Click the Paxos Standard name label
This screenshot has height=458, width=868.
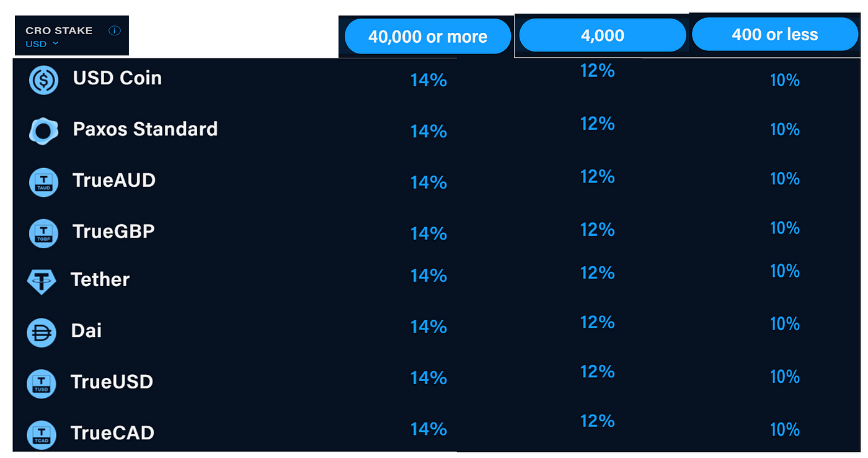pos(145,129)
